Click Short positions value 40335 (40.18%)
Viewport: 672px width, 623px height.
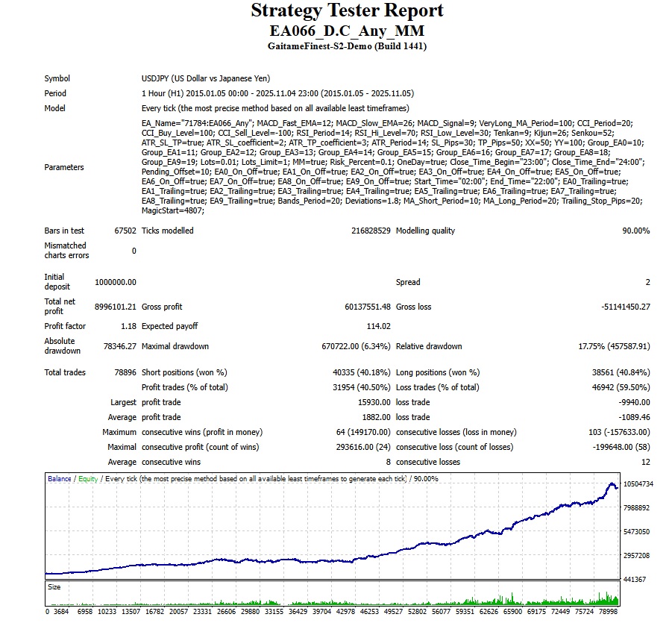click(x=362, y=372)
